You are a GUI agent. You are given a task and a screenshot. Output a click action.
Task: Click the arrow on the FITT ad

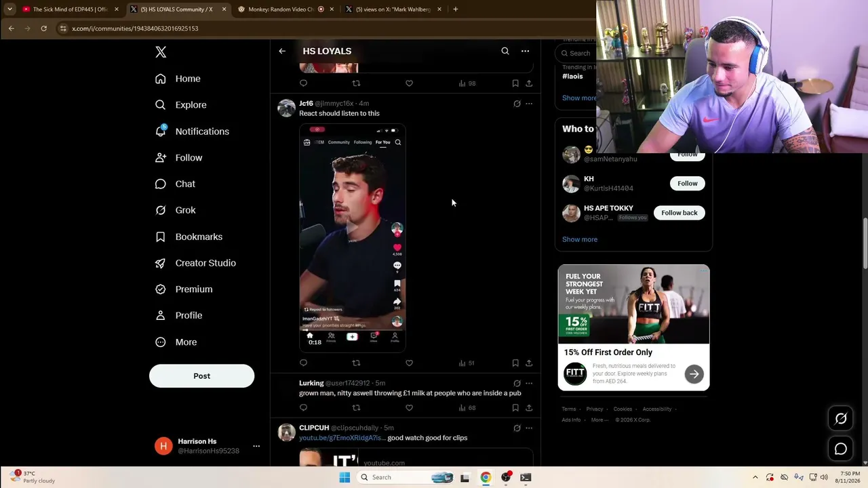pyautogui.click(x=694, y=374)
